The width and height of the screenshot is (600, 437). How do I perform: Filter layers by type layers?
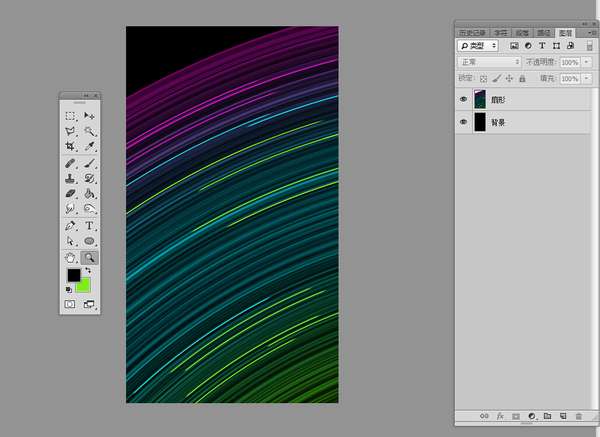(542, 46)
